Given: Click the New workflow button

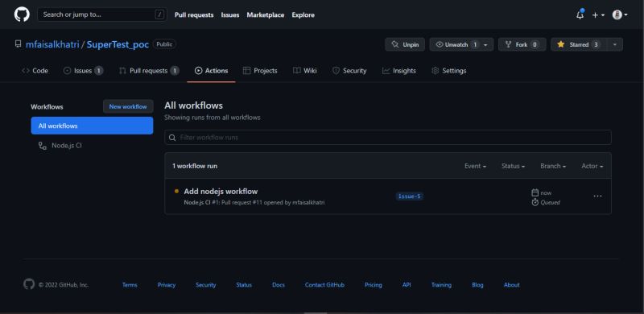Looking at the screenshot, I should coord(128,106).
